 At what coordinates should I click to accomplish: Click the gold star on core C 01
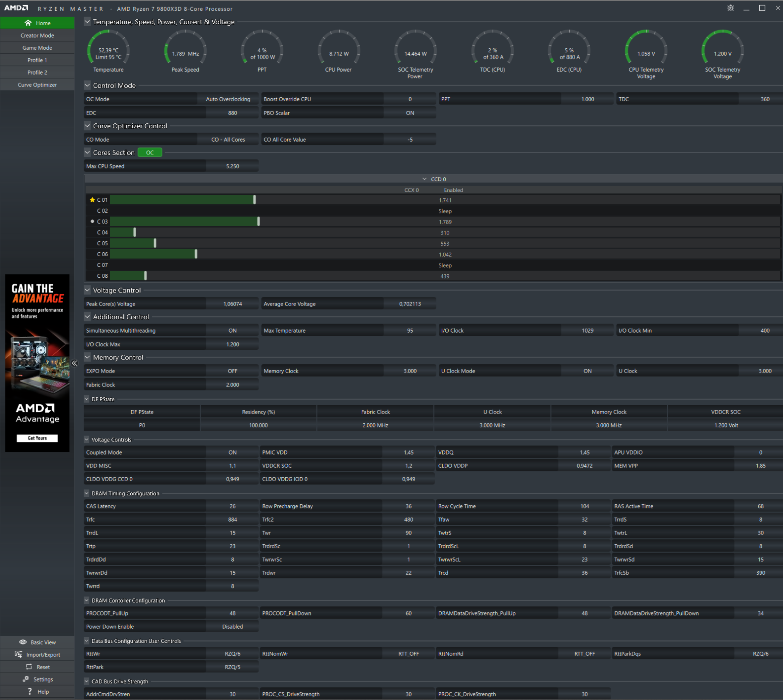[92, 200]
